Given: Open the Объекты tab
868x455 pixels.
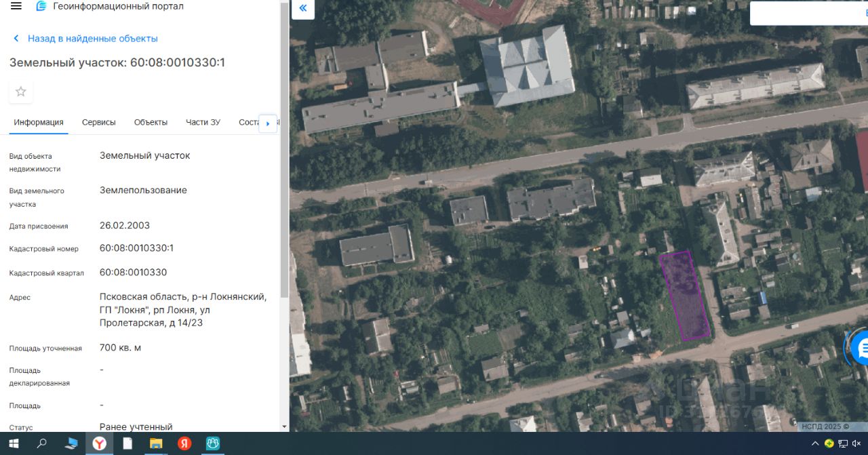Looking at the screenshot, I should pyautogui.click(x=151, y=123).
